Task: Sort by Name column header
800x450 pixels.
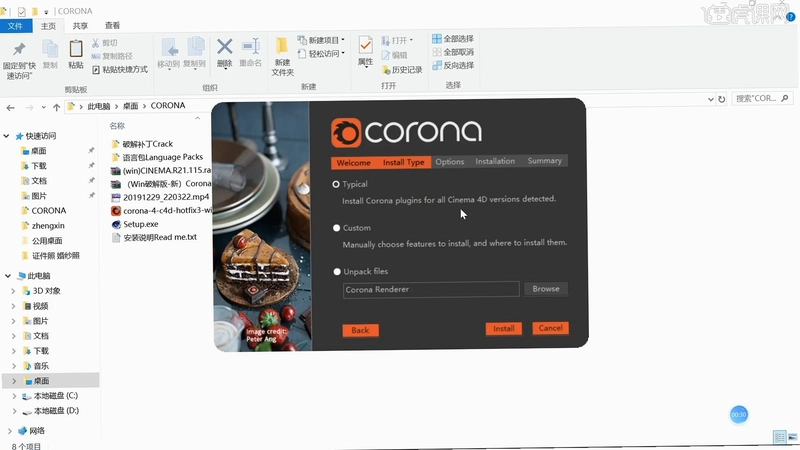Action: (117, 126)
